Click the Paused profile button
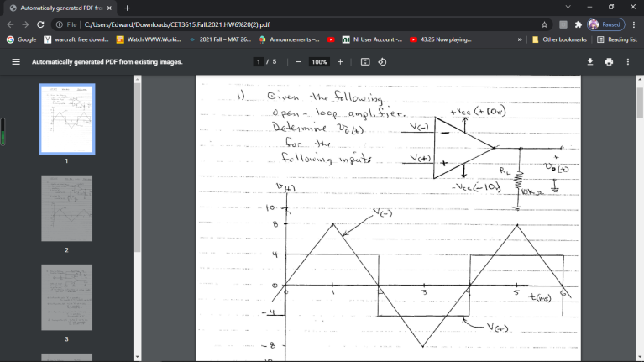Screen dimensions: 644x362 pyautogui.click(x=606, y=24)
